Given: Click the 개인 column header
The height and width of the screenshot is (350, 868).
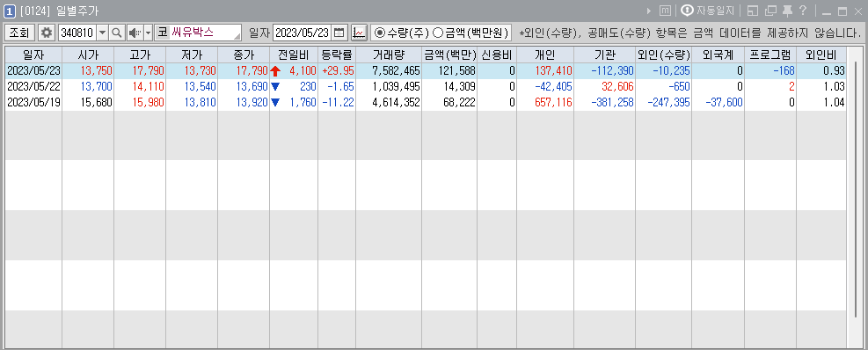Looking at the screenshot, I should click(545, 55).
